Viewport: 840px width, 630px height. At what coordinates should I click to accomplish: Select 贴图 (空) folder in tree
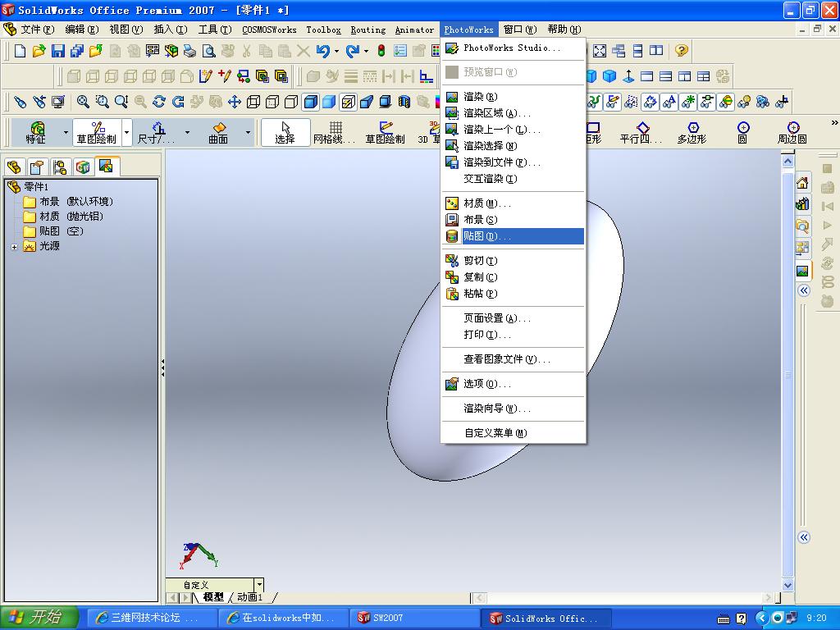tap(53, 231)
